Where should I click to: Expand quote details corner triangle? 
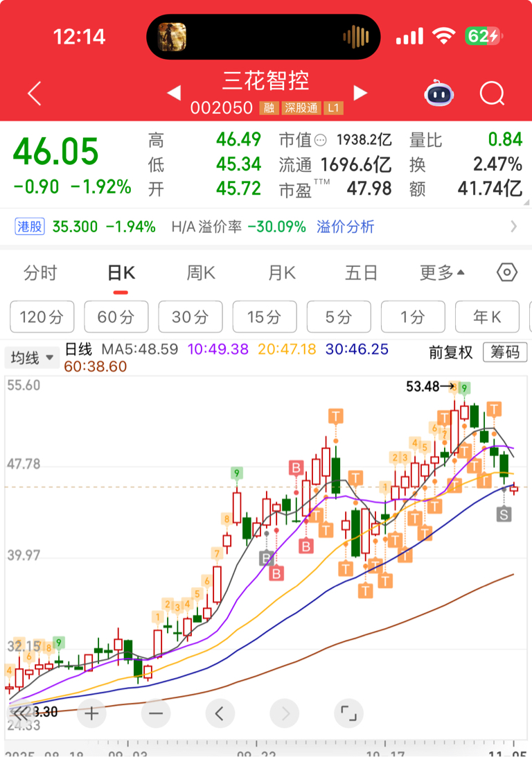(x=525, y=202)
